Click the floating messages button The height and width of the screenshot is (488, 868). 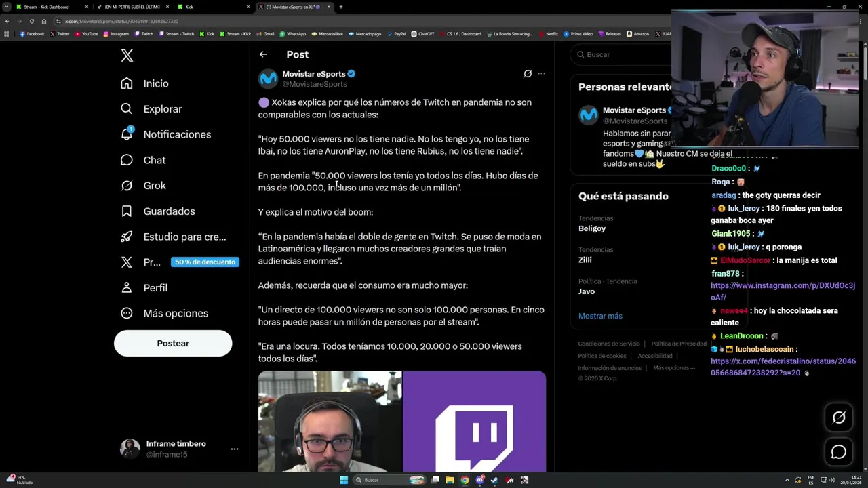[x=839, y=452]
